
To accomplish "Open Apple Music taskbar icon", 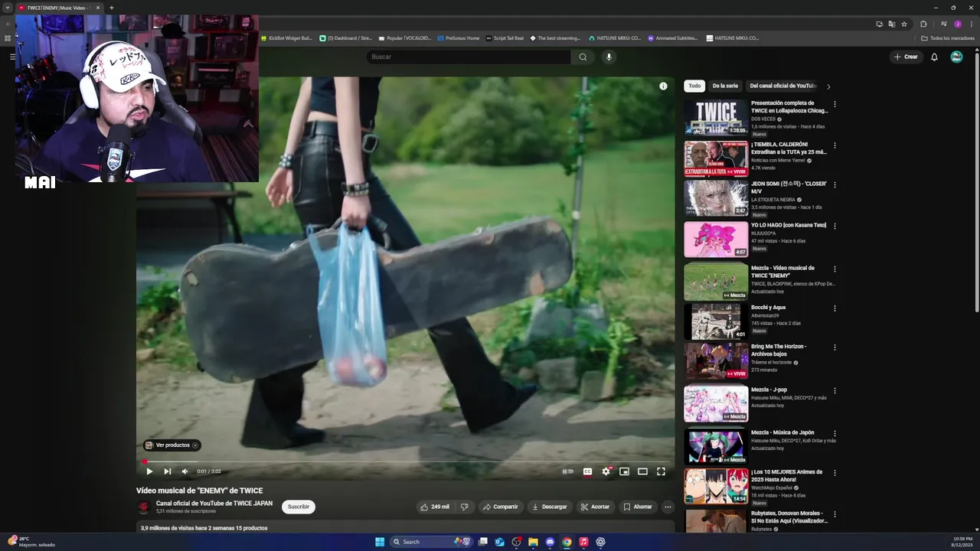I will tap(583, 542).
